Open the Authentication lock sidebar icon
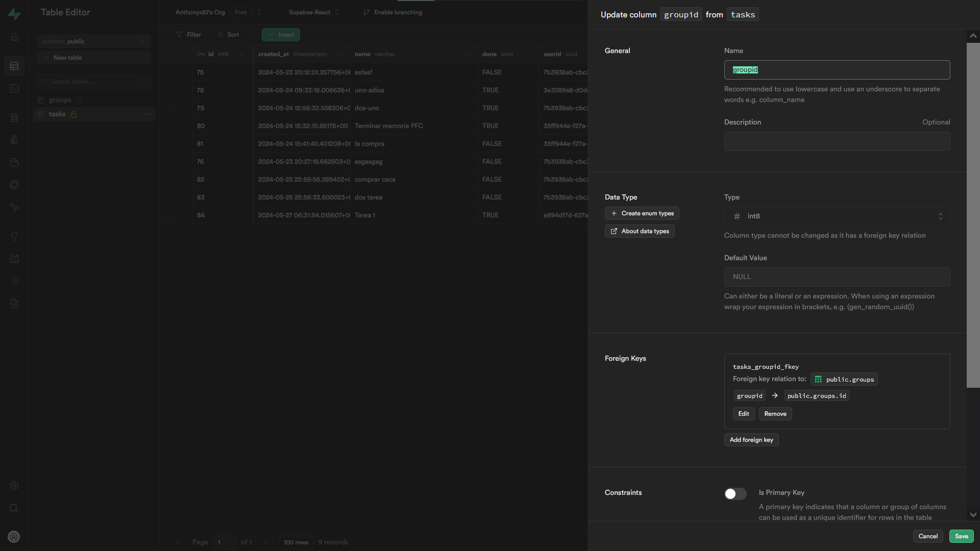The width and height of the screenshot is (980, 551). pos(14,140)
